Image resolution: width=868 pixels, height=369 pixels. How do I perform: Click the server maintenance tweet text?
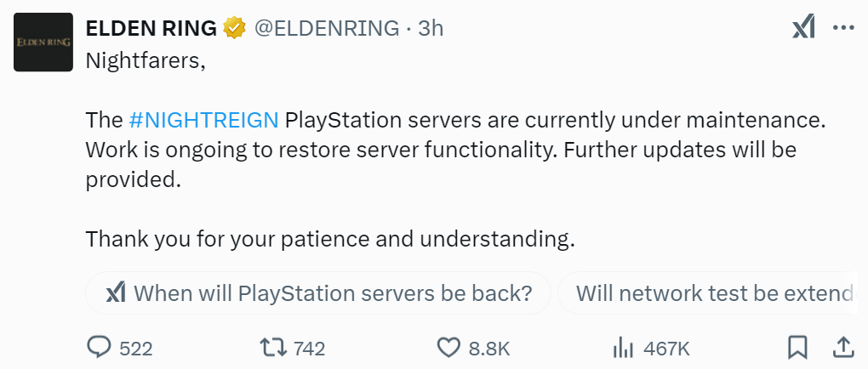455,150
